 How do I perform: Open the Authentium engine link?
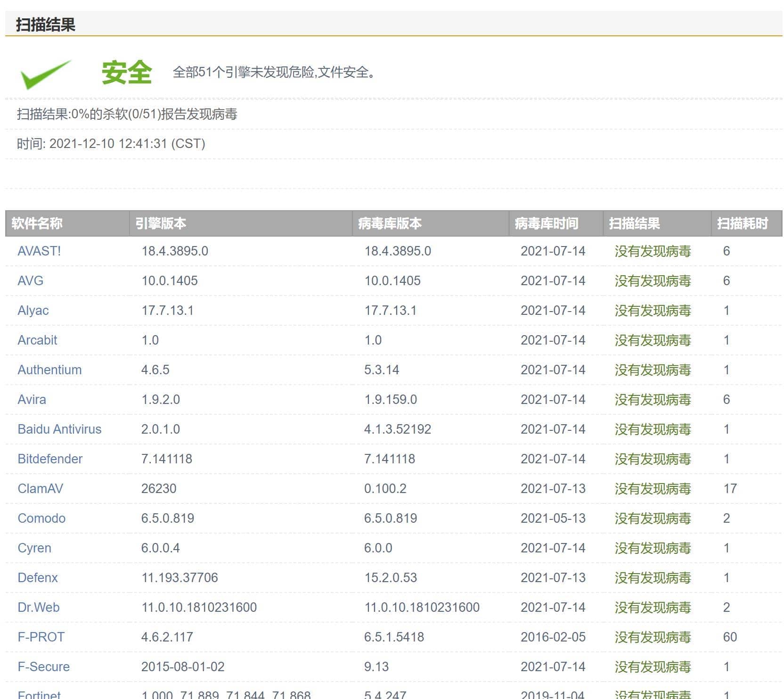click(x=49, y=370)
